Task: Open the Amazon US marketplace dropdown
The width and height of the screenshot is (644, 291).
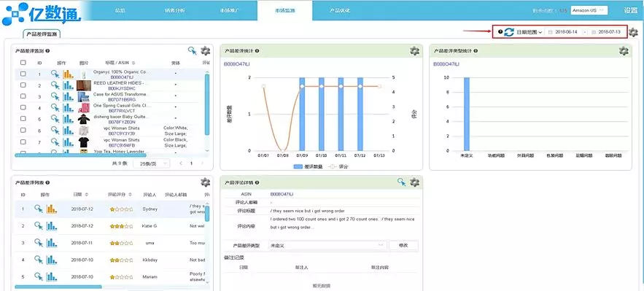Action: tap(589, 10)
